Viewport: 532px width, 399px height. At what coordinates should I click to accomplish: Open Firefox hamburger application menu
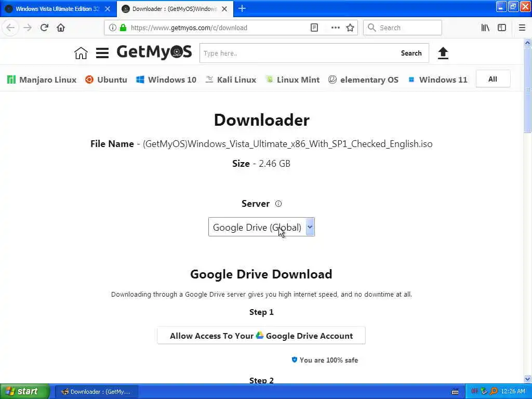[x=522, y=28]
